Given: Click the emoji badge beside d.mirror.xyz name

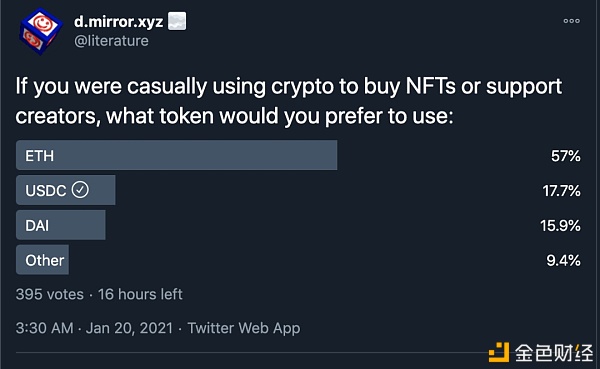Looking at the screenshot, I should pos(177,21).
